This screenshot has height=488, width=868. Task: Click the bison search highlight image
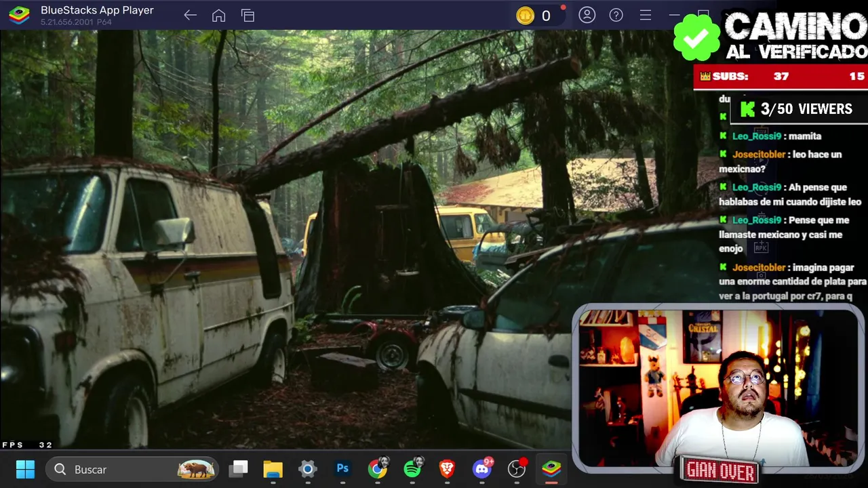click(x=197, y=469)
